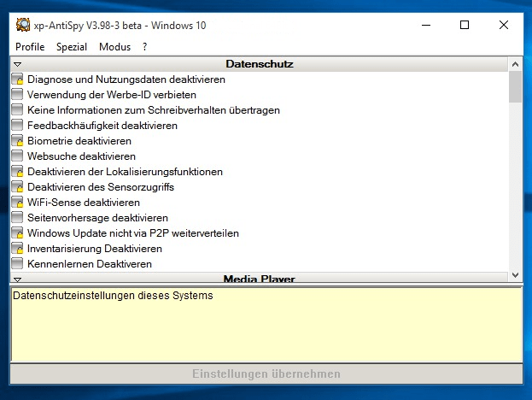Screen dimensions: 532x400
Task: Select 'Windows Update nicht via P2P weiterverteilen' text
Action: pyautogui.click(x=133, y=233)
